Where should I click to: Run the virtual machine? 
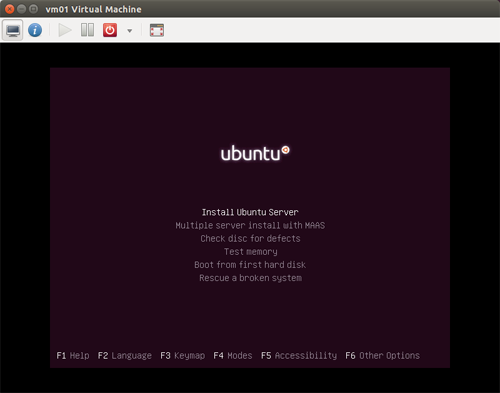65,30
